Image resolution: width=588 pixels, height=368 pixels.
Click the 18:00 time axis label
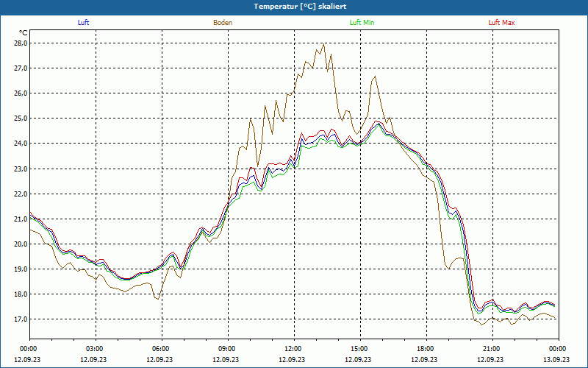pyautogui.click(x=426, y=349)
